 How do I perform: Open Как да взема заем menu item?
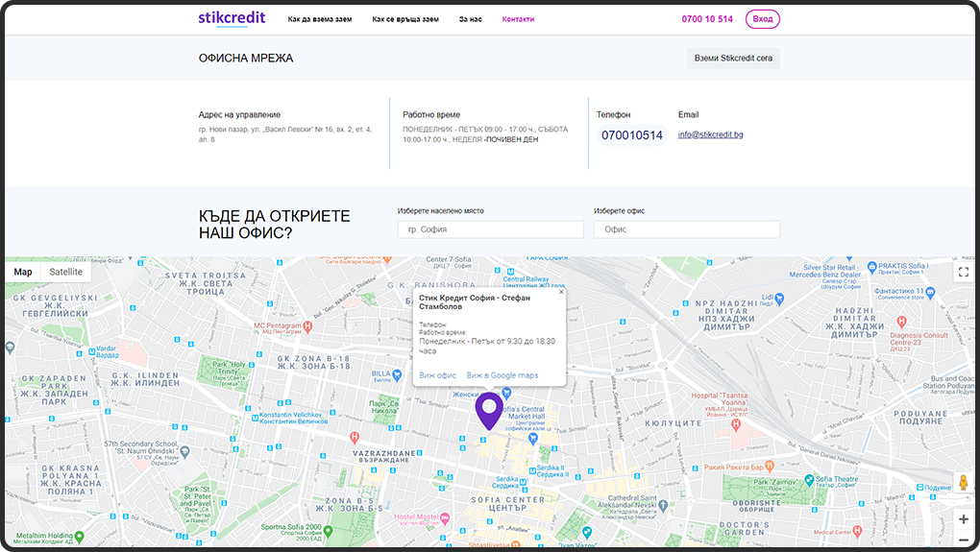319,19
